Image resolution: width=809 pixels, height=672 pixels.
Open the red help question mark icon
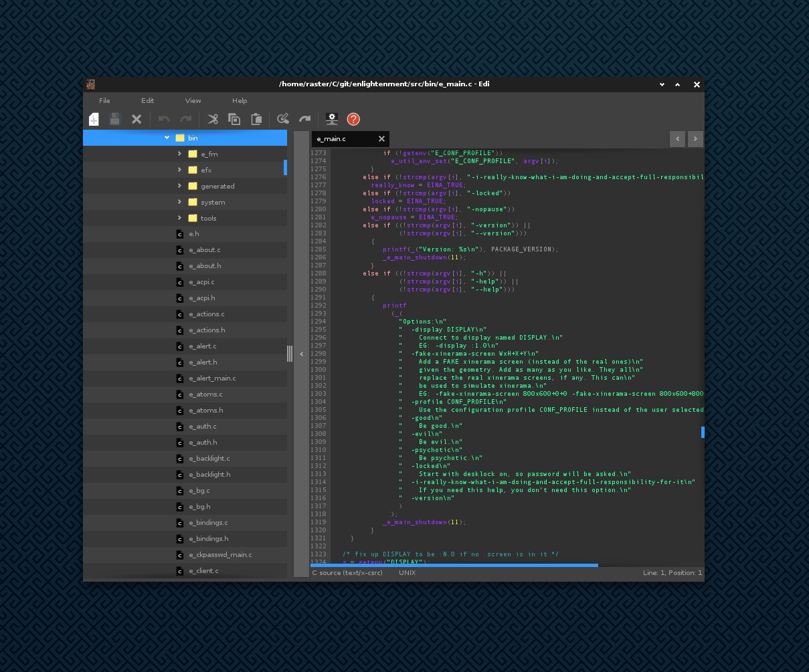(x=353, y=119)
